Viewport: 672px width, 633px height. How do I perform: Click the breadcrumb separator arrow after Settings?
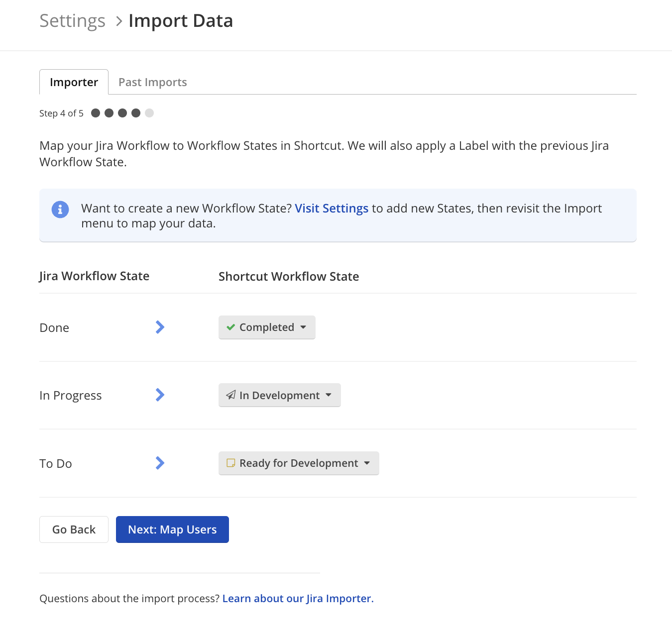(x=119, y=21)
